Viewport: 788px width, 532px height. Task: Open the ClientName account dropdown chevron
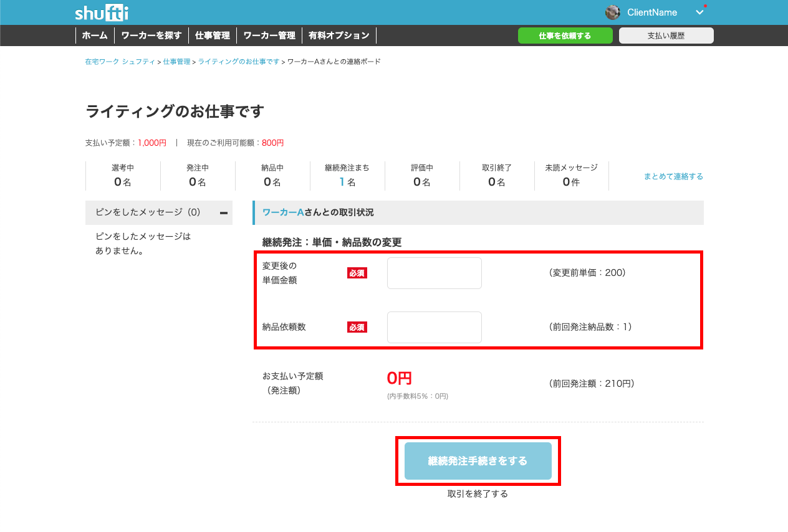(x=699, y=12)
